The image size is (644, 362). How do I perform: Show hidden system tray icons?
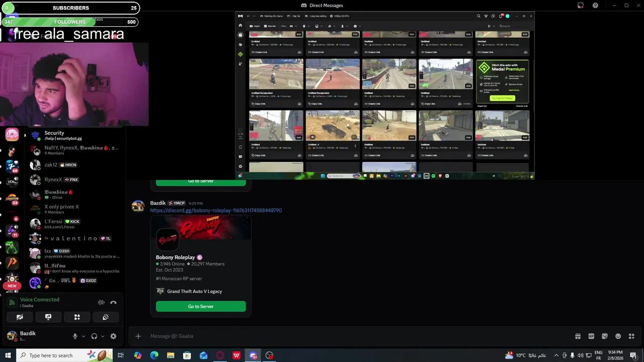click(x=556, y=355)
